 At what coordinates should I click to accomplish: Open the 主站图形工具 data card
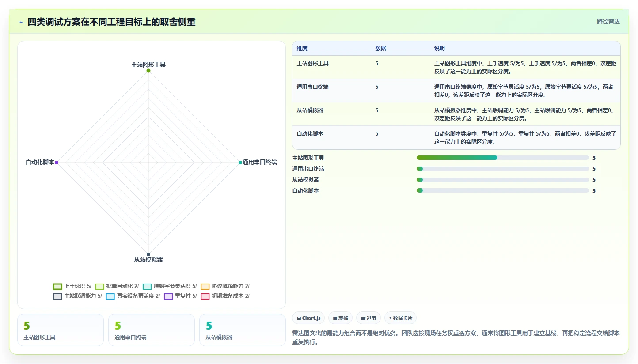click(61, 330)
